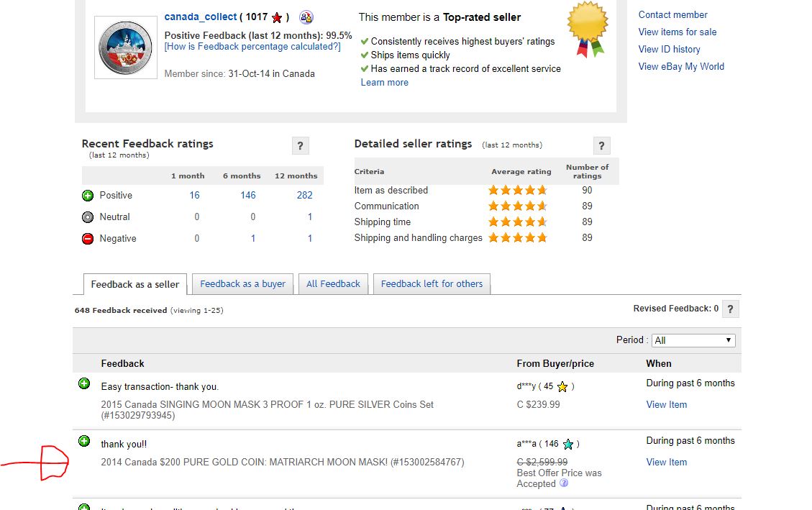Click the Item as described star rating
The image size is (812, 510).
(x=517, y=190)
